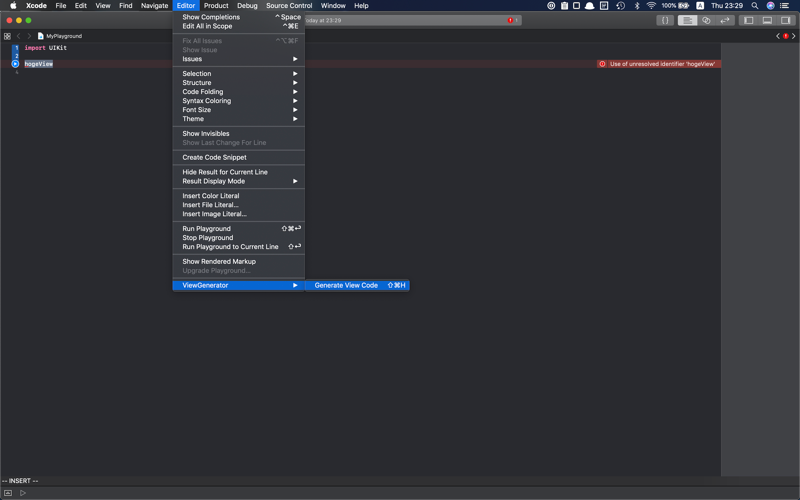Click the blue run-to-line button beside hogeView

click(x=15, y=64)
